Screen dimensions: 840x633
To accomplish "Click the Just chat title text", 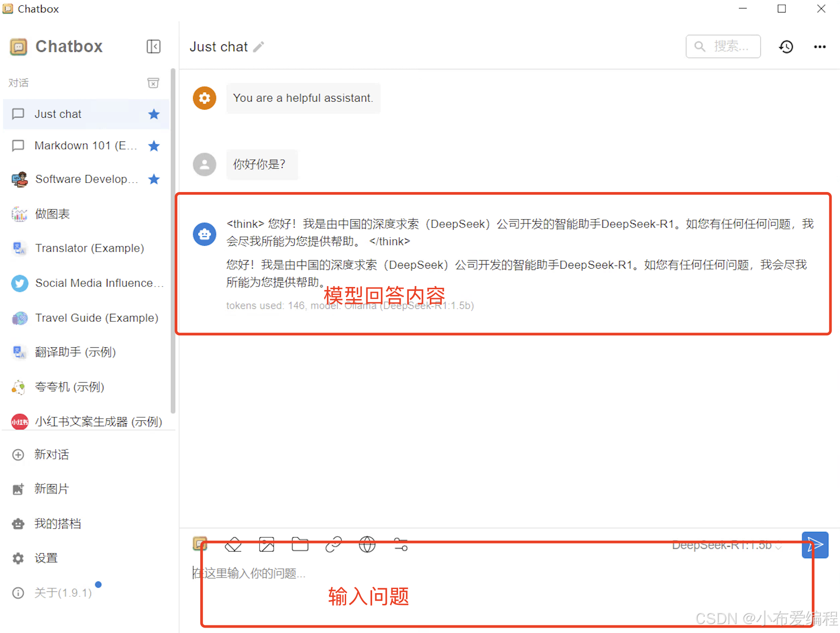I will [219, 47].
